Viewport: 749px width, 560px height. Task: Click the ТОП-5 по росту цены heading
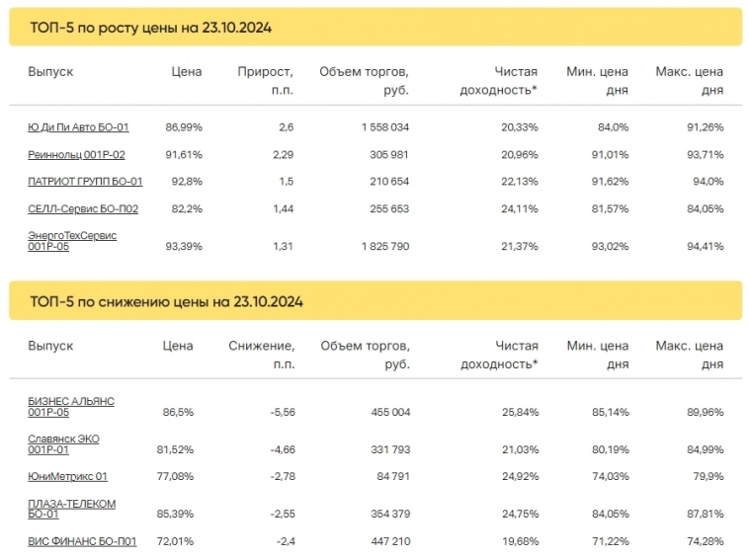[151, 28]
